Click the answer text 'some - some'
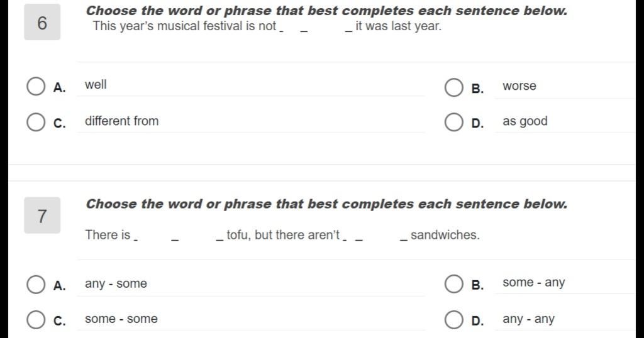The image size is (644, 338). pyautogui.click(x=121, y=319)
